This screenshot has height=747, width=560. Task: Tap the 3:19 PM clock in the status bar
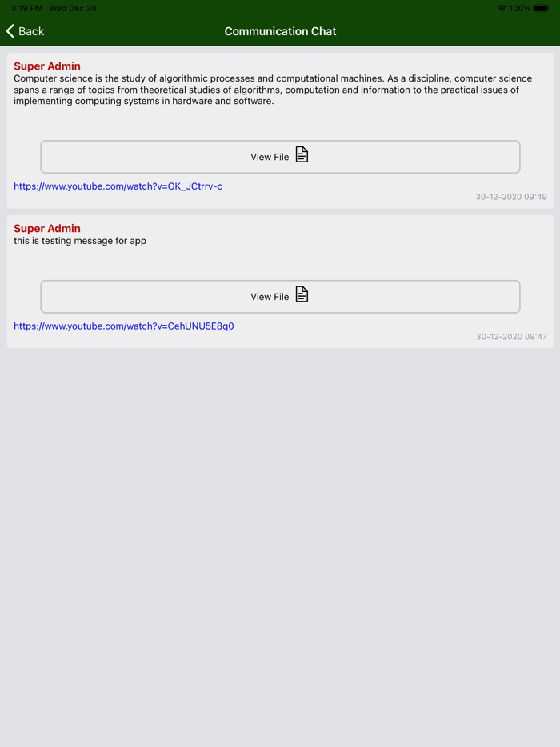click(x=26, y=8)
